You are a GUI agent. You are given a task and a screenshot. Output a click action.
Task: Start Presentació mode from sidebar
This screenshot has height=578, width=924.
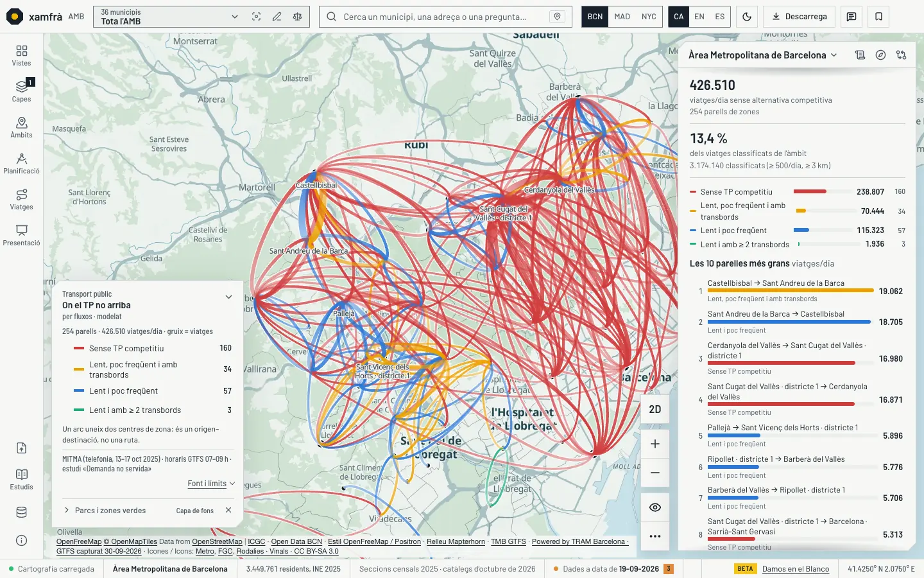point(21,235)
